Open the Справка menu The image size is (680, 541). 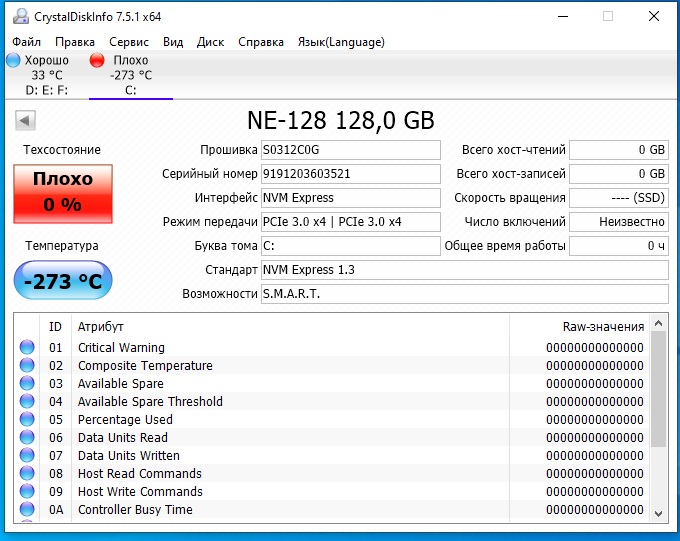tap(261, 42)
